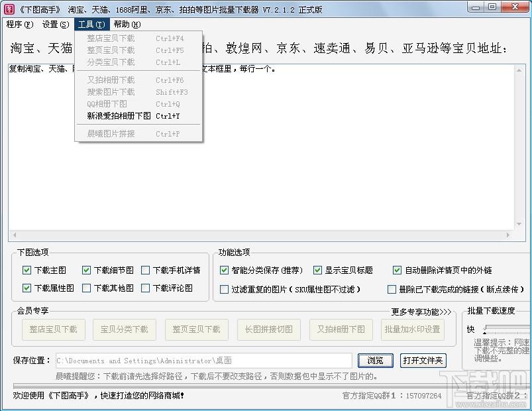Click 整页宝贝下载 member button

(197, 329)
